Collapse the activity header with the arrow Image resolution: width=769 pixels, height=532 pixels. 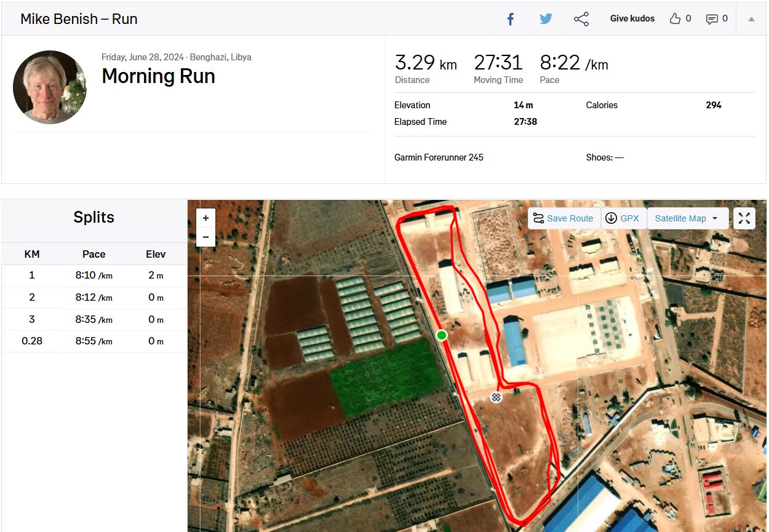tap(751, 19)
